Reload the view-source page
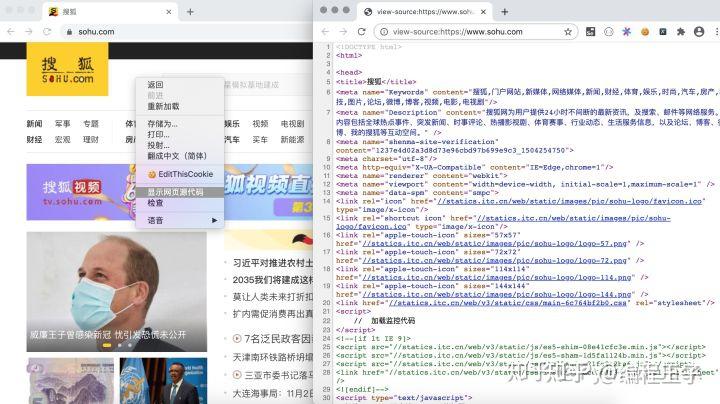Viewport: 720px width, 404px height. coord(361,32)
